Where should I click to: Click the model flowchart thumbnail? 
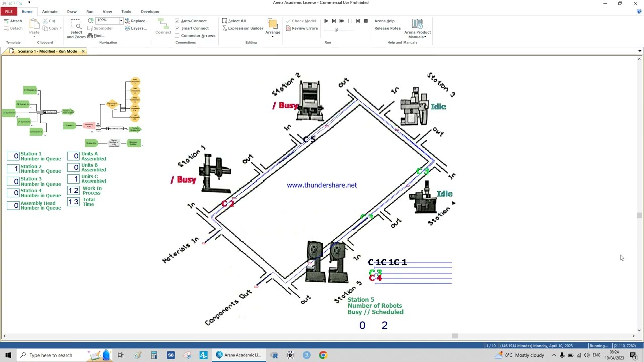(x=72, y=113)
